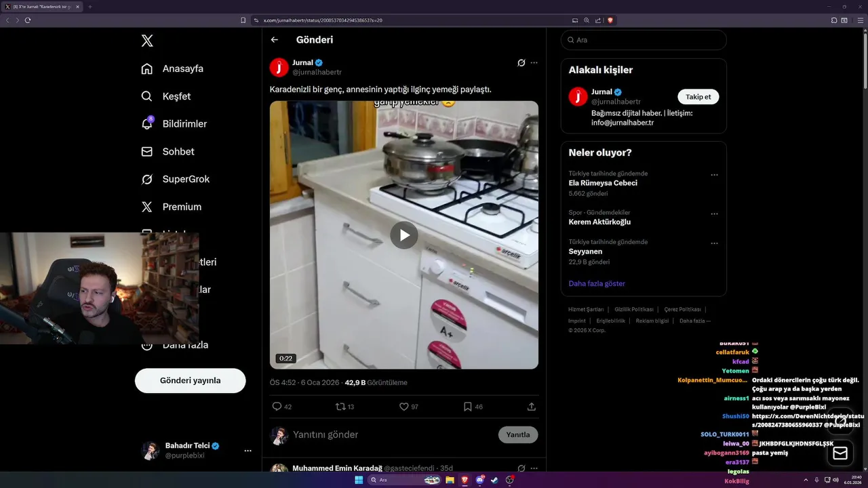Open the X logo home icon
The height and width of the screenshot is (488, 868).
point(147,41)
